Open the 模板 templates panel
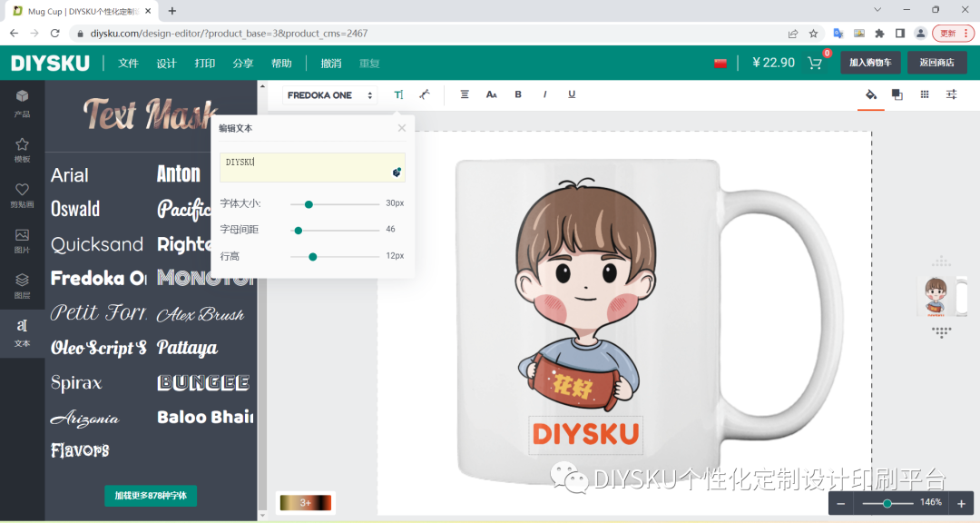Screen dimensions: 980x523 (22, 150)
